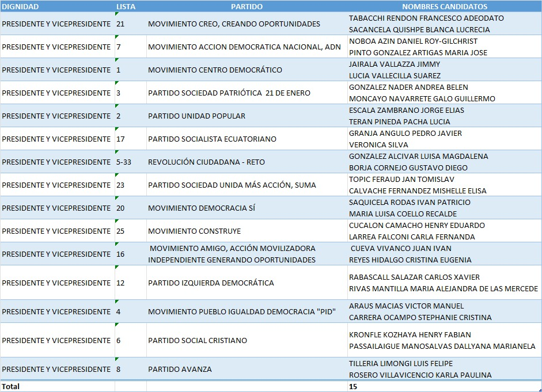The width and height of the screenshot is (542, 392).
Task: Select candidate MARIA LUISA COELLO RECALDE
Action: [x=403, y=214]
